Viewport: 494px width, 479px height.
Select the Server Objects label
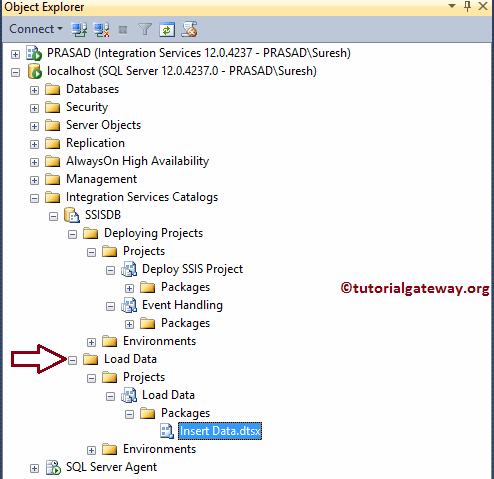tap(103, 125)
